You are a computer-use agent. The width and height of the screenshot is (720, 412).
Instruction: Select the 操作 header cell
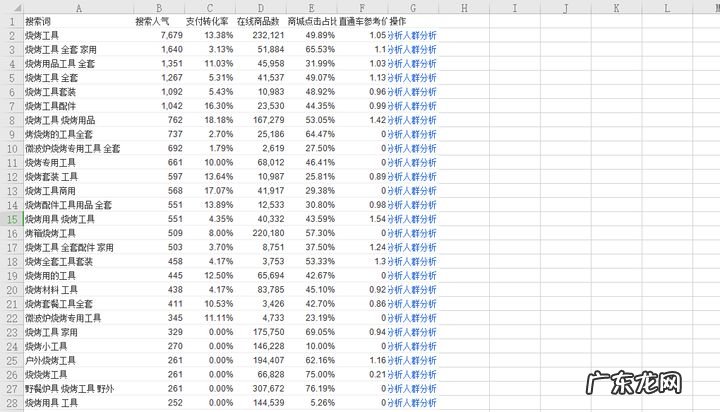[x=413, y=22]
